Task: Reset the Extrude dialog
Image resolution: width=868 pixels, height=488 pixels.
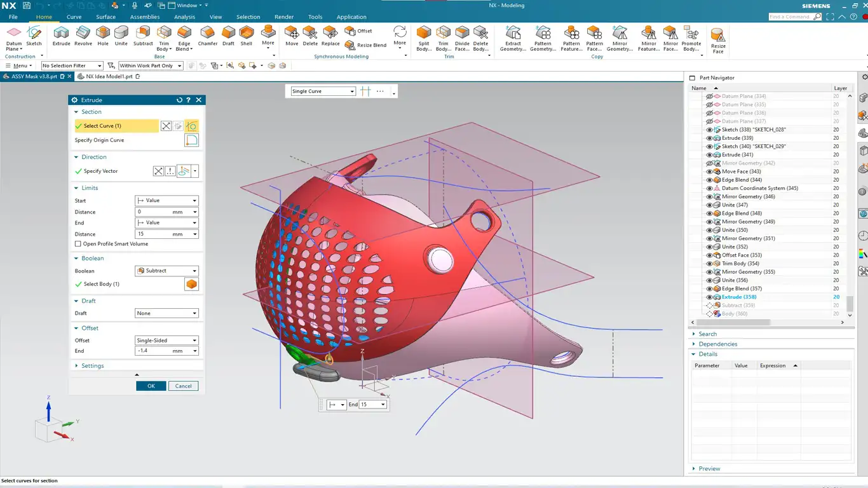Action: (x=179, y=100)
